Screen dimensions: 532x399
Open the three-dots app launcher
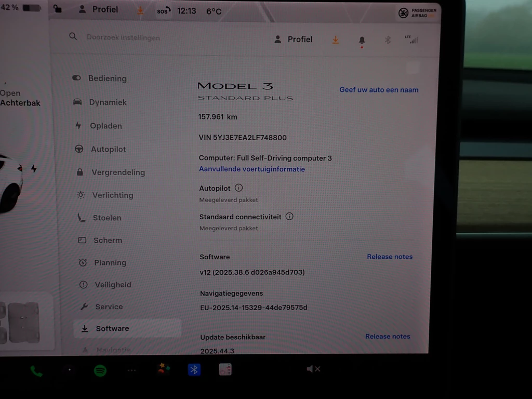pyautogui.click(x=131, y=370)
